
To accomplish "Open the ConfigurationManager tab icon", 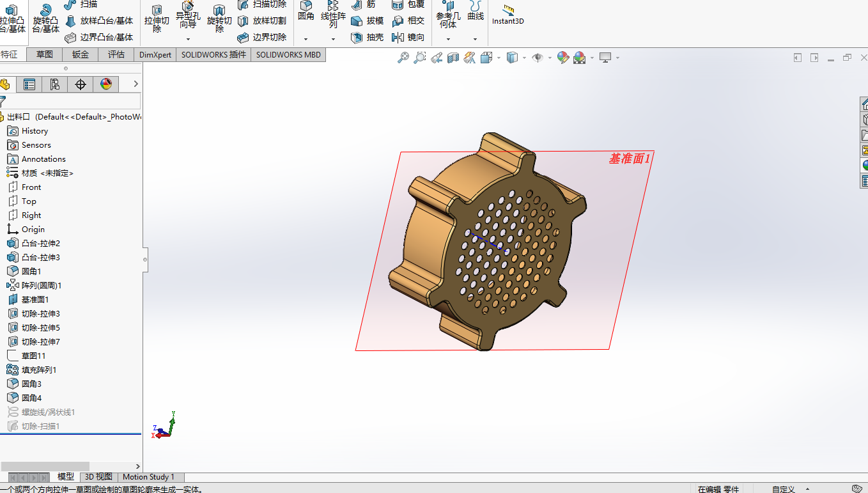I will click(55, 84).
